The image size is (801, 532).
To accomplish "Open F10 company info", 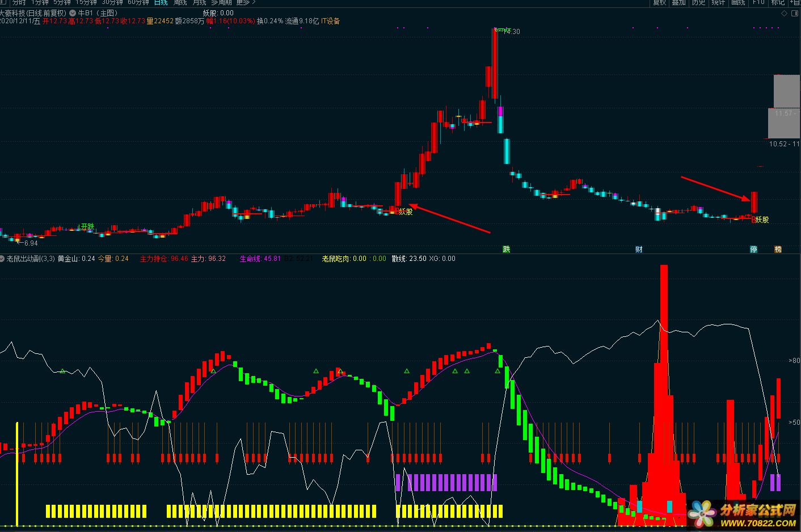I will click(758, 2).
